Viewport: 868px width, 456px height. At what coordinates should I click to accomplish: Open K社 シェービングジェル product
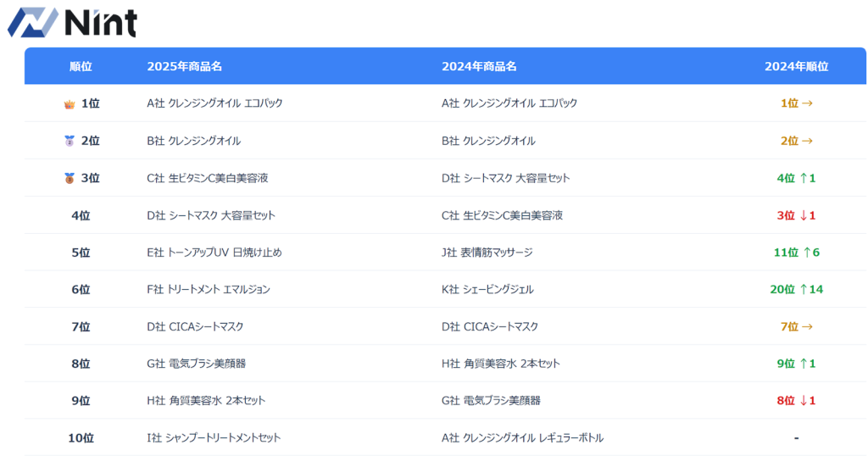(x=487, y=290)
